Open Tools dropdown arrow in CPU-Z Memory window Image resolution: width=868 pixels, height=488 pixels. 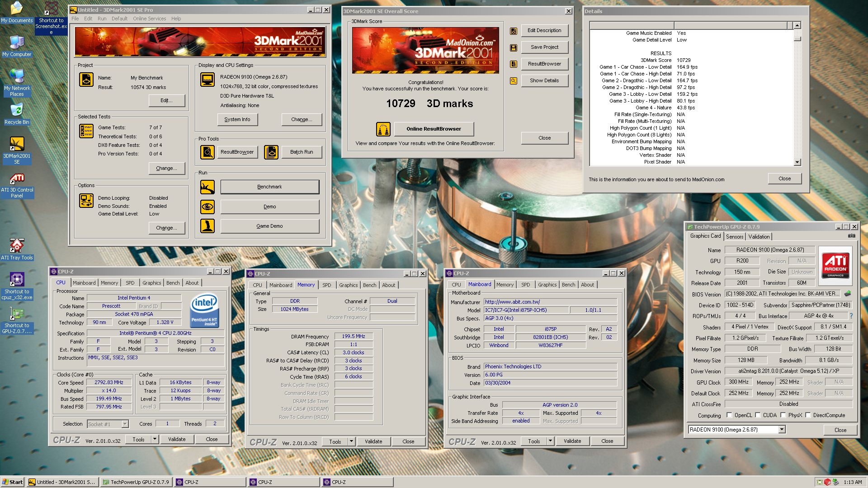[351, 441]
